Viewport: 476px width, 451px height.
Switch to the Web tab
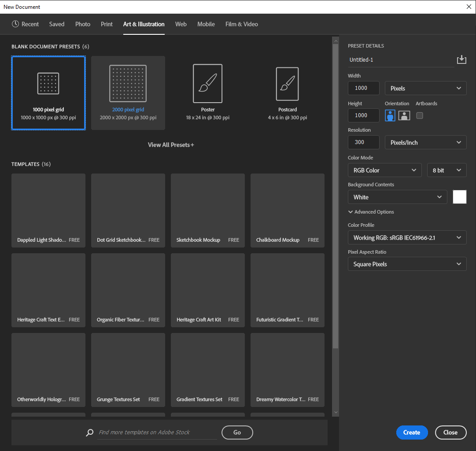tap(181, 24)
